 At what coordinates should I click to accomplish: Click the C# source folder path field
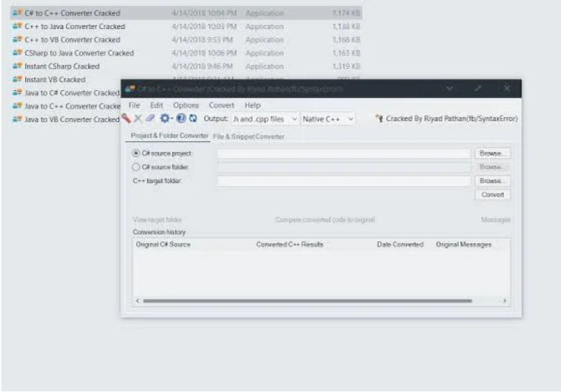pos(344,167)
